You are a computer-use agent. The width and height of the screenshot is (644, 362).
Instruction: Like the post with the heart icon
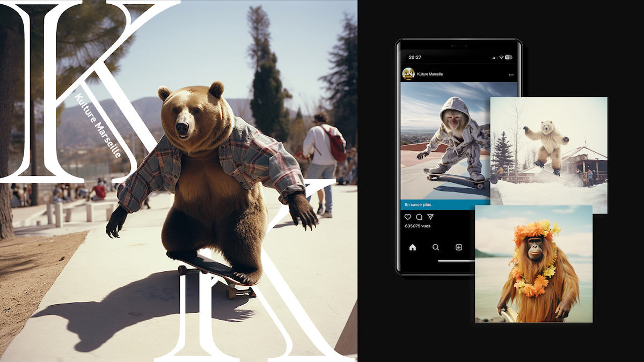[408, 217]
